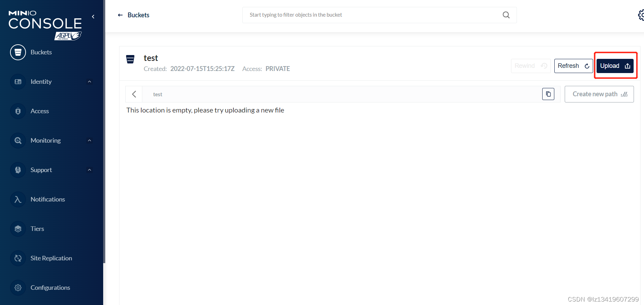644x305 pixels.
Task: Collapse the sidebar with the arrow near the logo
Action: pyautogui.click(x=93, y=17)
